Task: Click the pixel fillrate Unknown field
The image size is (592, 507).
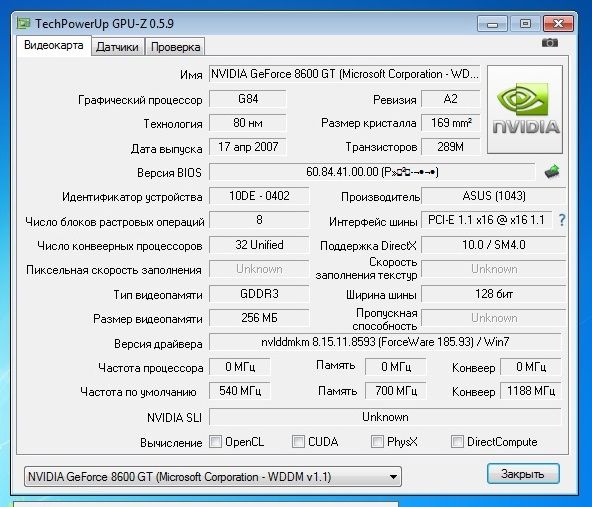Action: click(x=259, y=269)
